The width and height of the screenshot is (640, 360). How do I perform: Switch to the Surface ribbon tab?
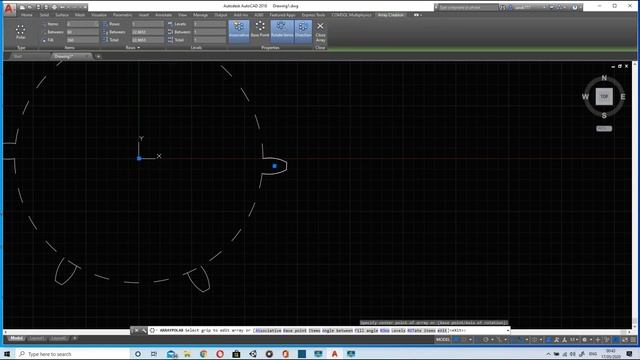(x=62, y=15)
